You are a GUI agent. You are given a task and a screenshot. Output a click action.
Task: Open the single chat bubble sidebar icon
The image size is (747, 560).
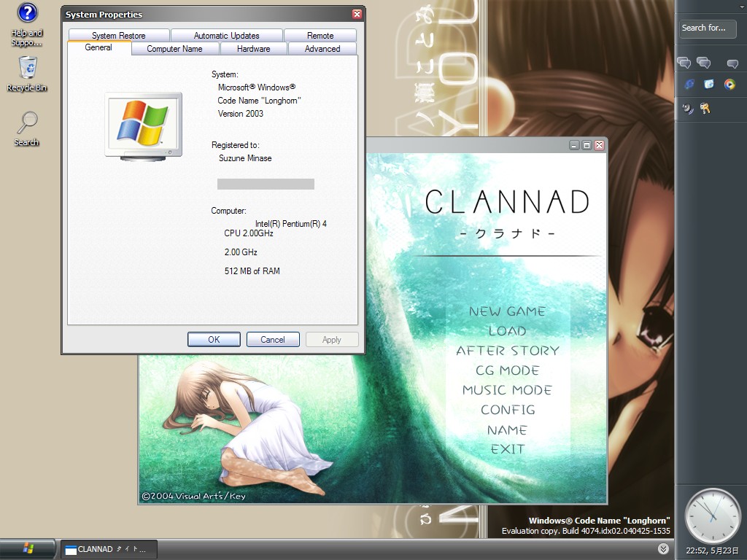[732, 63]
